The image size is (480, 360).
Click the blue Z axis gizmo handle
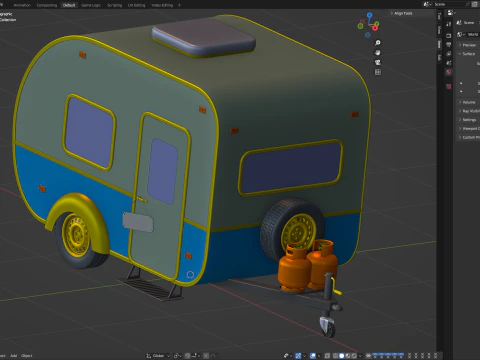point(369,15)
